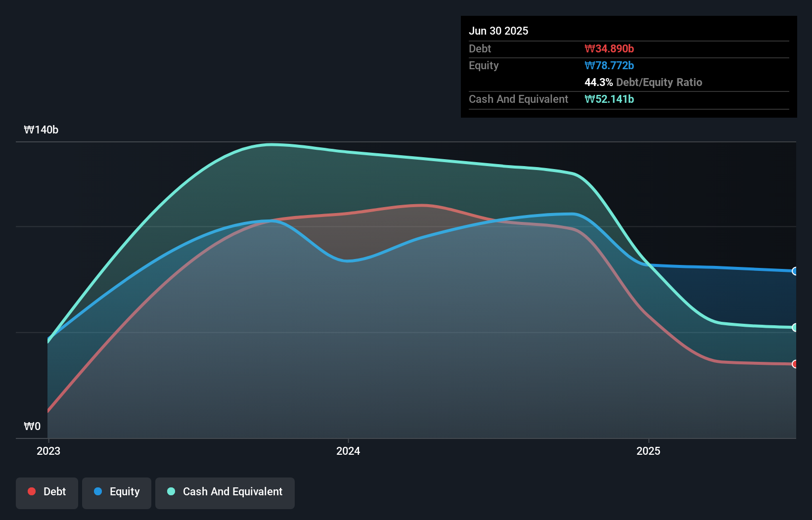Select the Cash line endpoint marker

click(794, 327)
